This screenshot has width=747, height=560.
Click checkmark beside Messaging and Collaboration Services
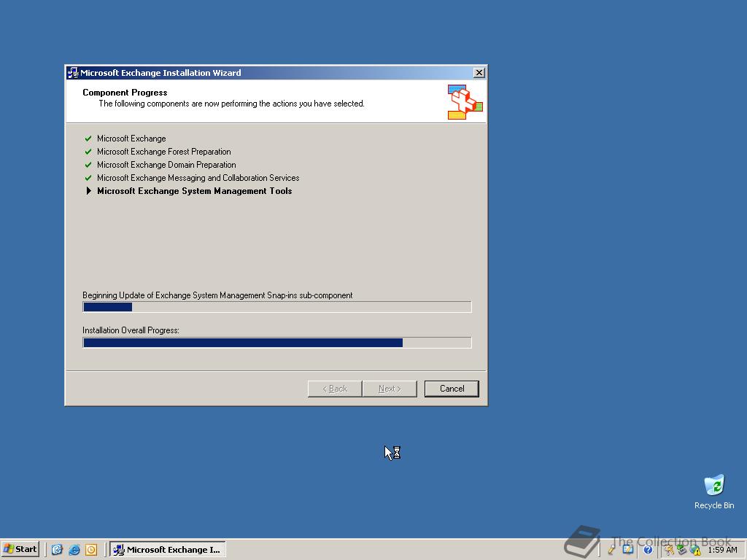[88, 178]
